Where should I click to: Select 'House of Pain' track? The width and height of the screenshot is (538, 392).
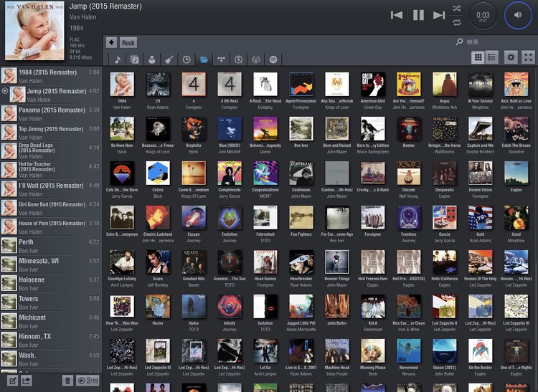52,226
